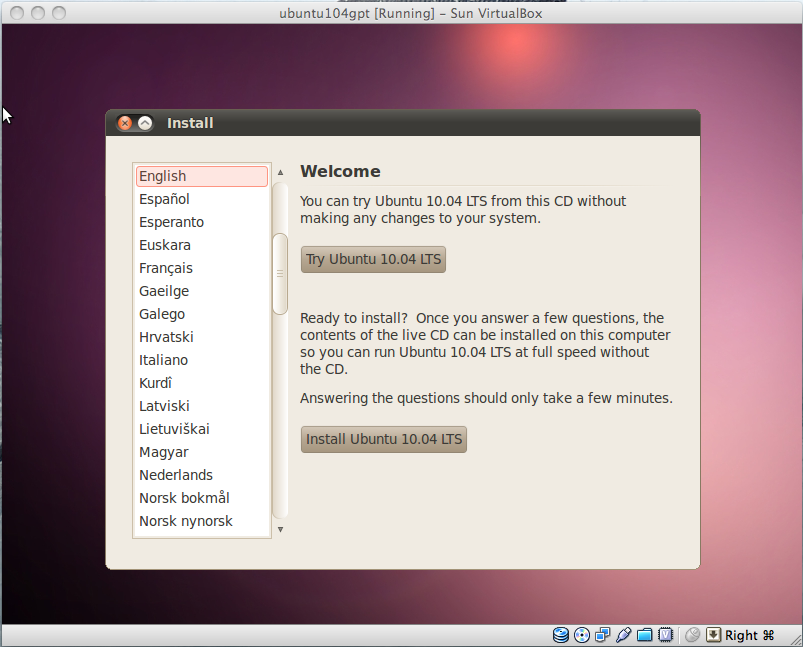The height and width of the screenshot is (647, 803).
Task: Select Español in the language list
Action: pos(202,199)
